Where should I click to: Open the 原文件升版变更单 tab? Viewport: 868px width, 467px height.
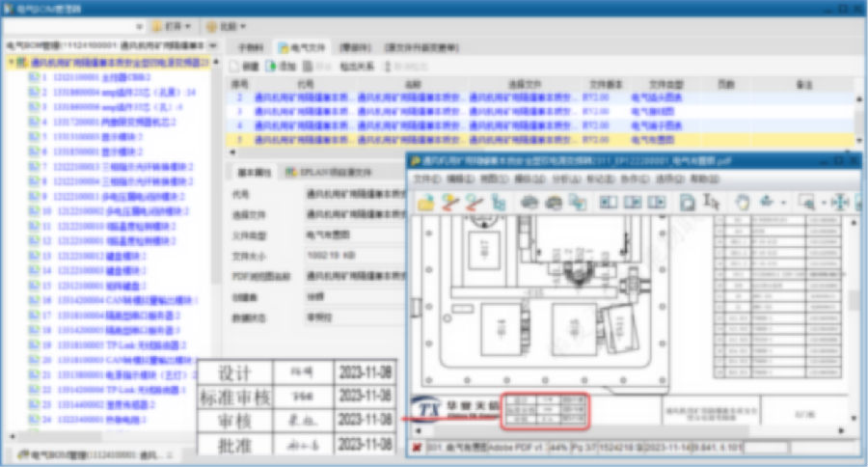[421, 47]
